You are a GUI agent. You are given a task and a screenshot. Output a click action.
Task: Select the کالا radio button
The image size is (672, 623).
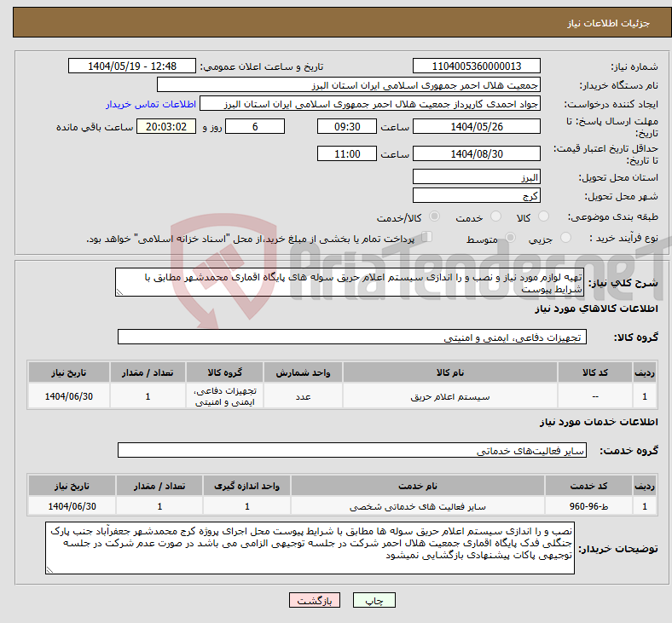point(543,216)
